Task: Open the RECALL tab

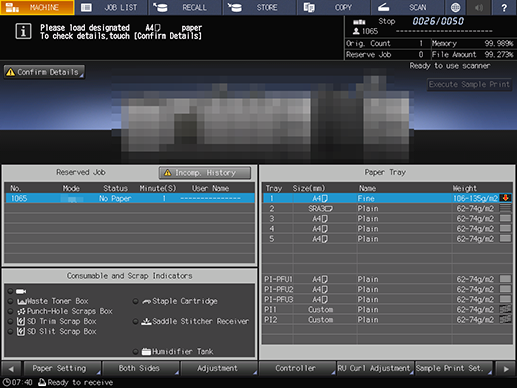Action: pyautogui.click(x=185, y=7)
